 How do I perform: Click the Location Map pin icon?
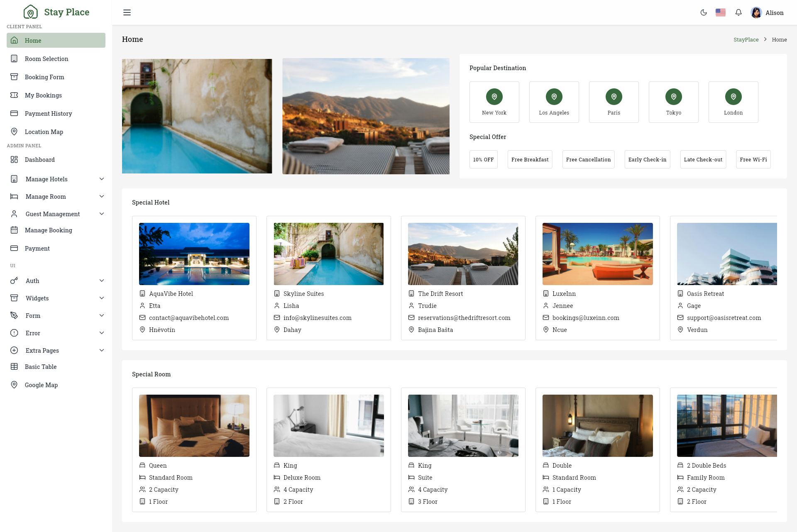point(14,132)
